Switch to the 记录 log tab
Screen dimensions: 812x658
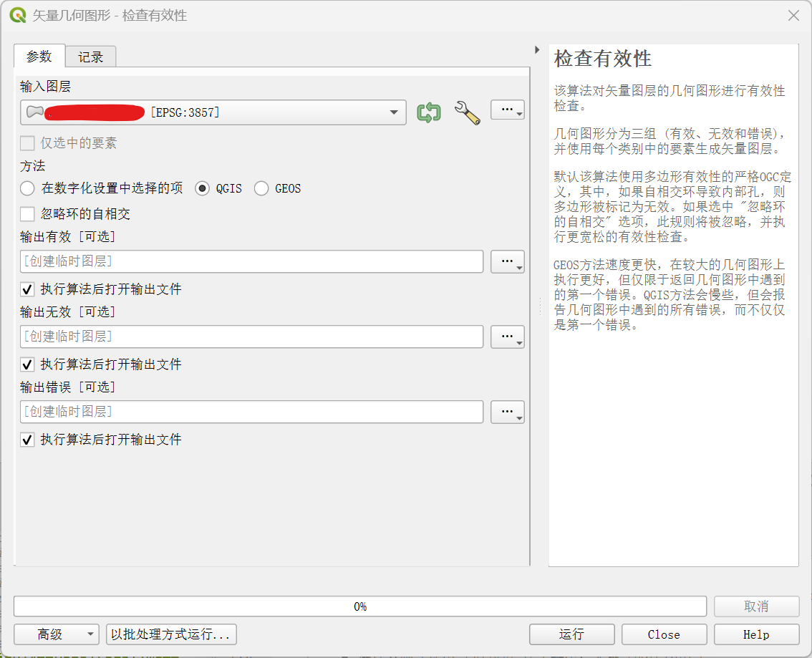91,57
